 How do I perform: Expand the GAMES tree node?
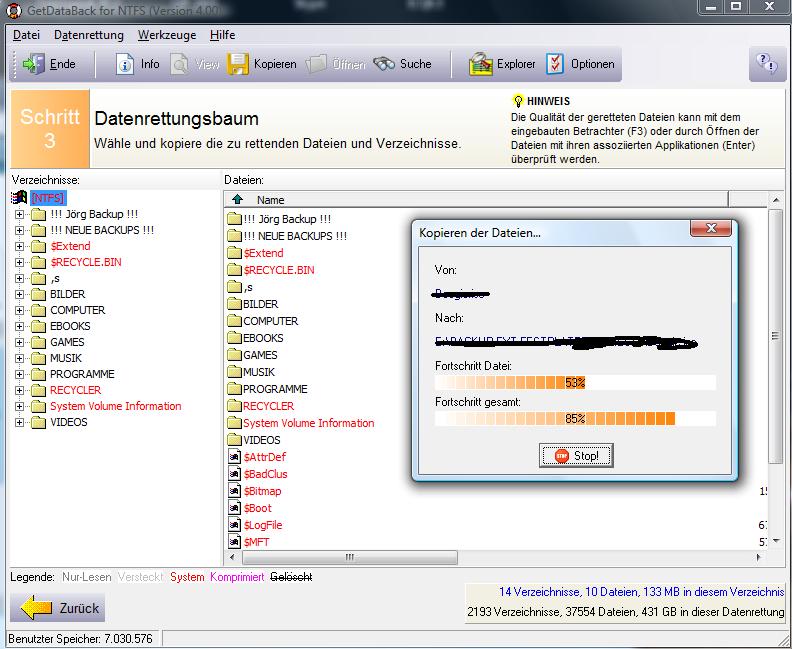[x=19, y=342]
